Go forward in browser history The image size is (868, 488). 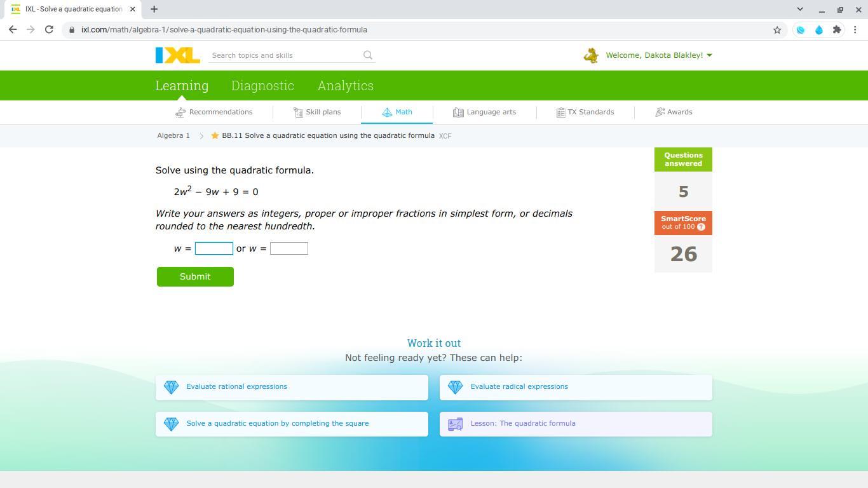click(31, 30)
